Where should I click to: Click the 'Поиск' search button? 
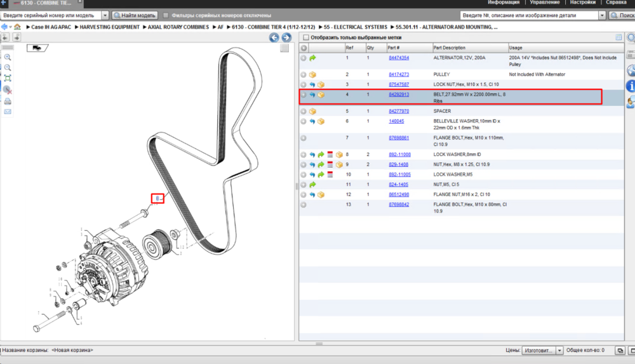click(x=622, y=15)
